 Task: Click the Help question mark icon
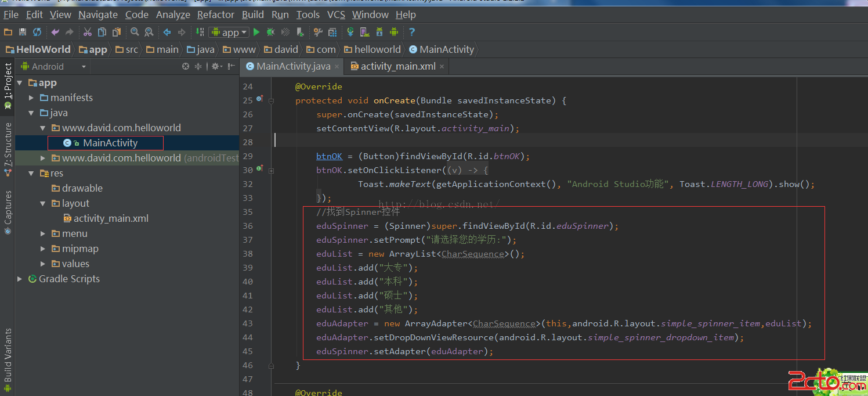412,33
